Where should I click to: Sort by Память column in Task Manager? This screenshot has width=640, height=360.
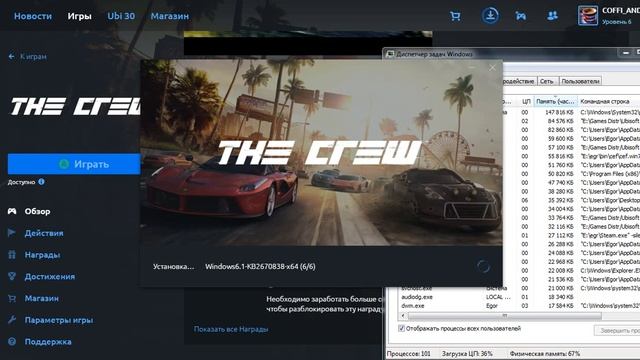(x=556, y=101)
